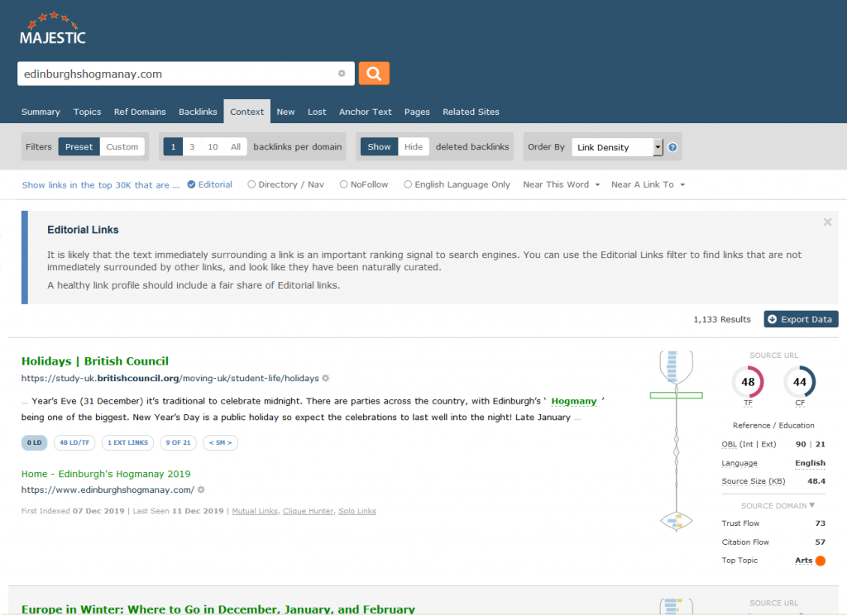Open Holidays | British Council result title

(95, 361)
